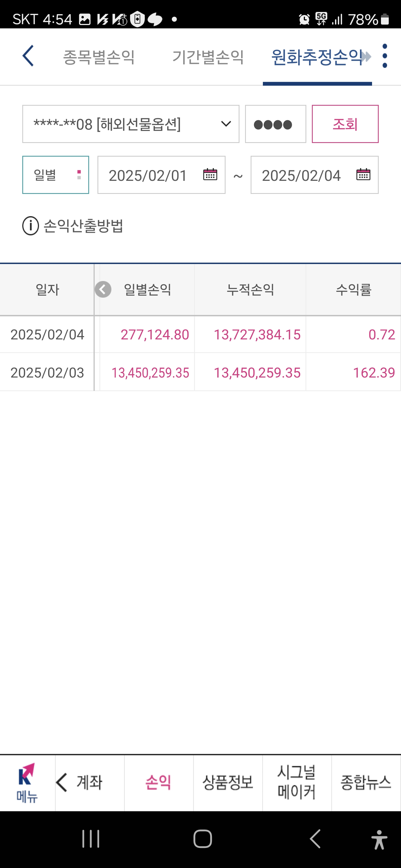Switch to the 종목별손익 tab

pyautogui.click(x=99, y=56)
